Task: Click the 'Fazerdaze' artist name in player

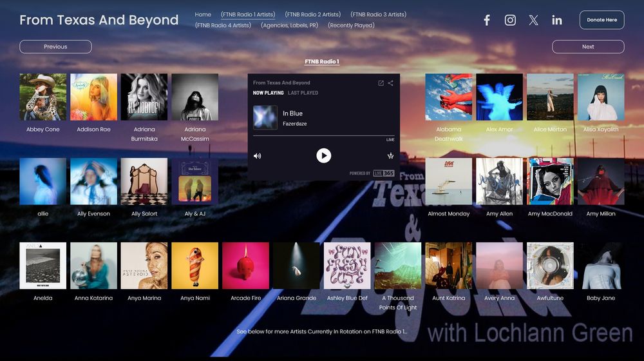Action: [294, 124]
